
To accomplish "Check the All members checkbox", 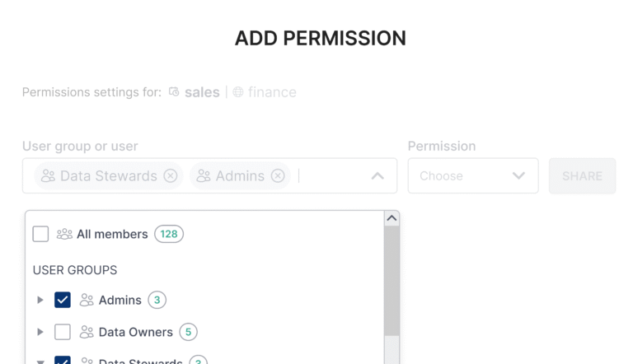I will [40, 234].
